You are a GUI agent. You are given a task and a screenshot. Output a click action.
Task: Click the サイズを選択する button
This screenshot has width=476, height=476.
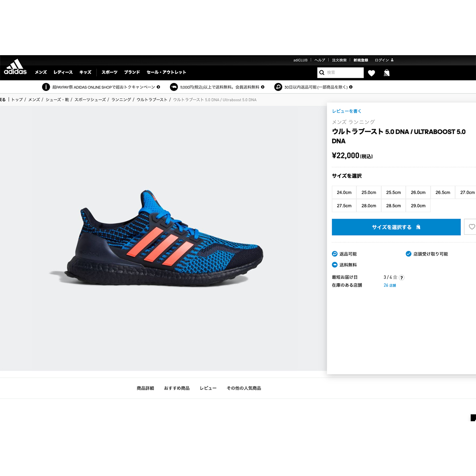coord(396,227)
